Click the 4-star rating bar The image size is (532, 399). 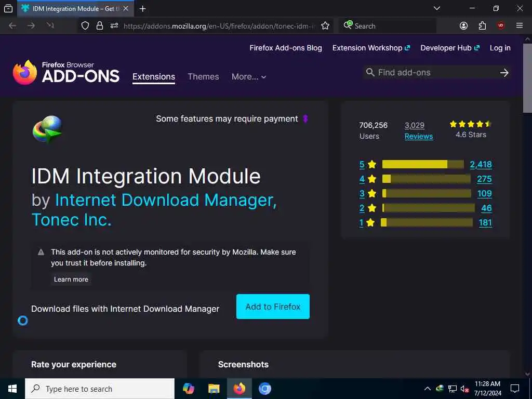point(426,179)
